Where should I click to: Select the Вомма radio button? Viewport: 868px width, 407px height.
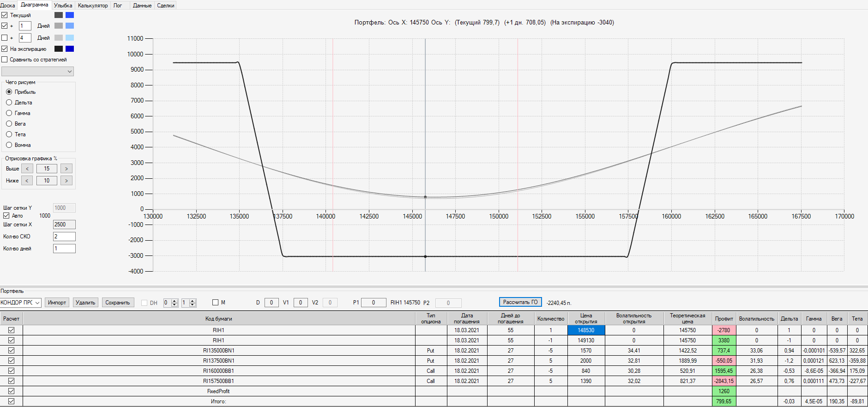pyautogui.click(x=9, y=145)
